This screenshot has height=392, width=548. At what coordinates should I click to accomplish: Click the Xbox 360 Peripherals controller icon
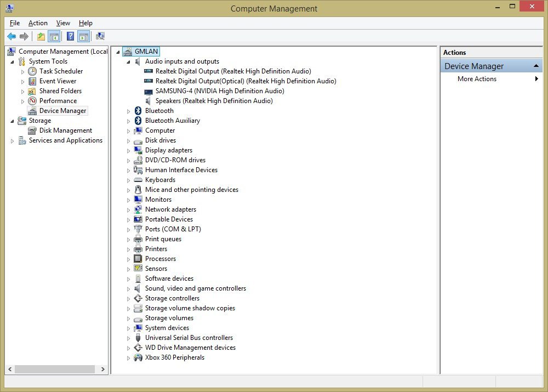[x=138, y=357]
